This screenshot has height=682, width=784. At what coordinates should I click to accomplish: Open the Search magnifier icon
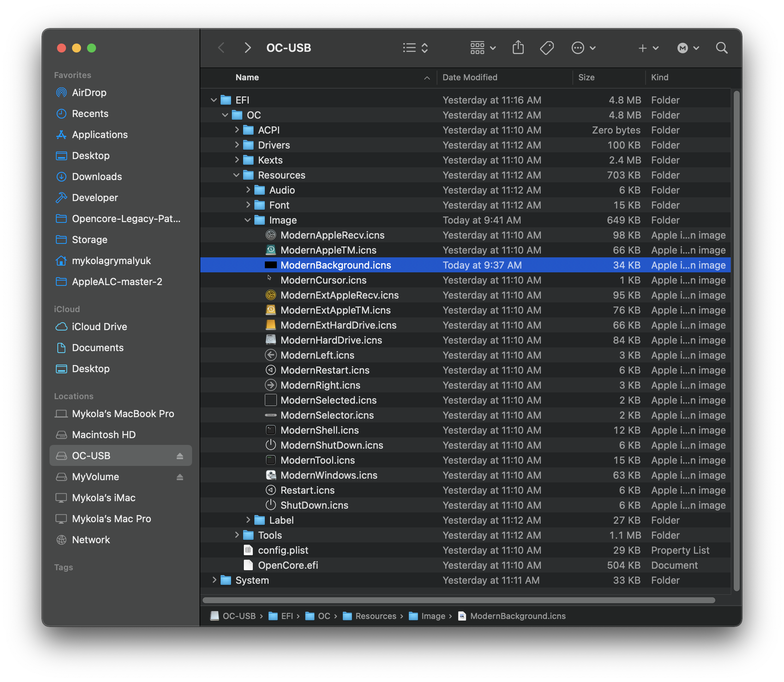point(721,48)
